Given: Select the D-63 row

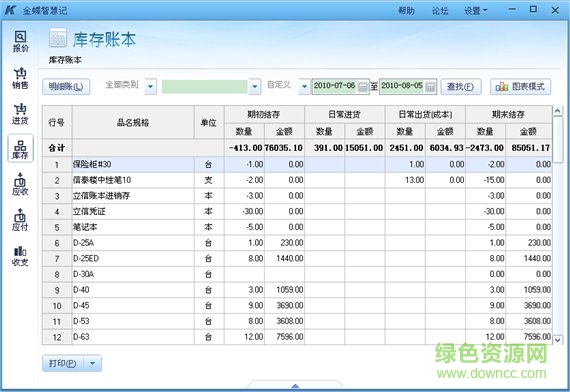Looking at the screenshot, I should 297,337.
